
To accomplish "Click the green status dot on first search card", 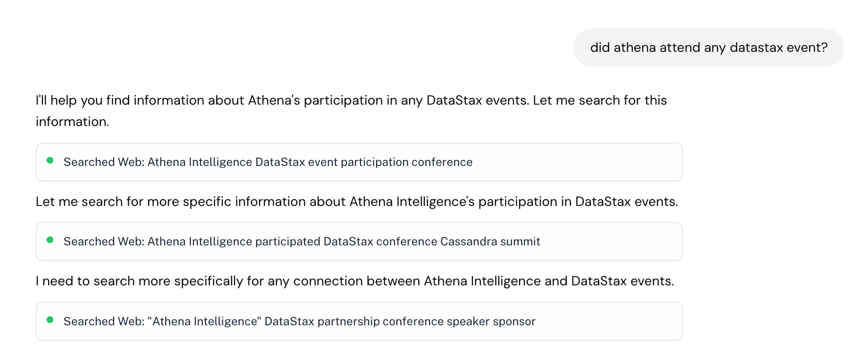I will pos(50,161).
